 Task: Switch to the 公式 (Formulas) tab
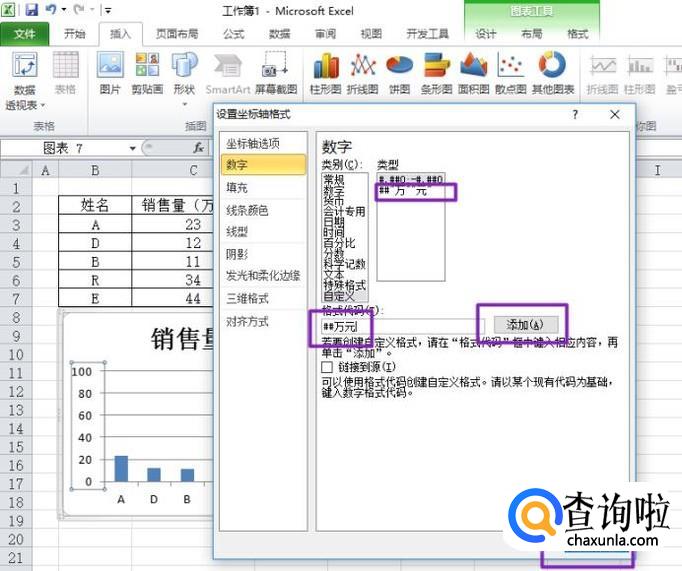(x=234, y=34)
